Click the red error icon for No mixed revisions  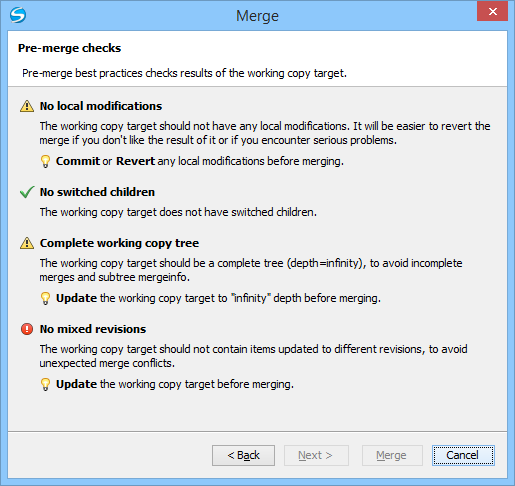27,329
